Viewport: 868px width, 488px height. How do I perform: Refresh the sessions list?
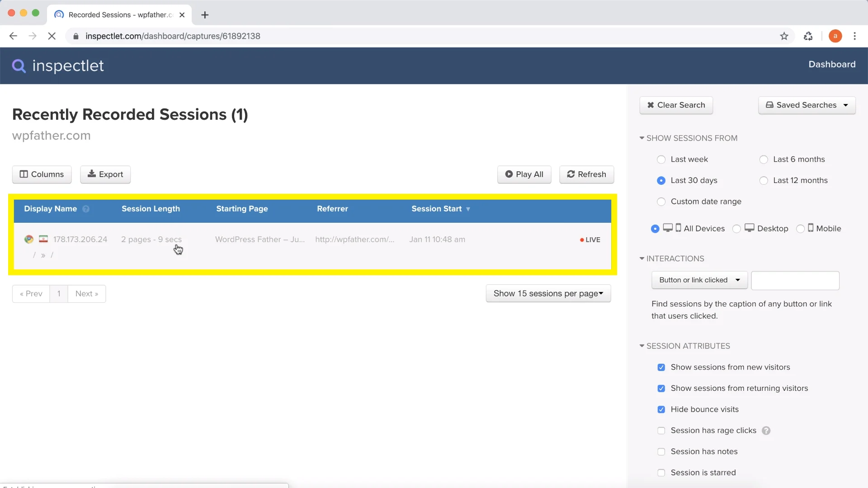[586, 174]
